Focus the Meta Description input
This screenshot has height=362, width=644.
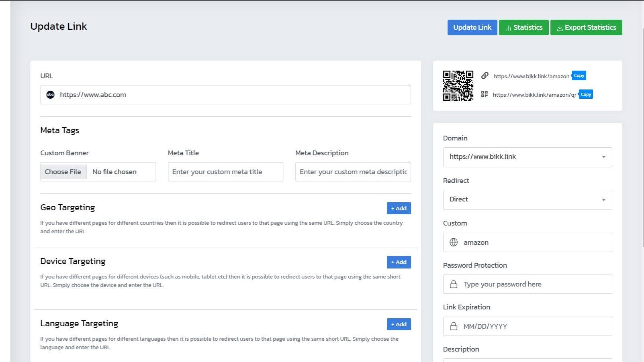(353, 172)
